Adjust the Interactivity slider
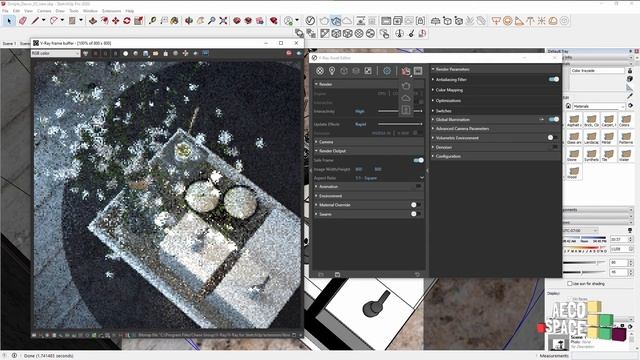640x360 pixels. (400, 111)
